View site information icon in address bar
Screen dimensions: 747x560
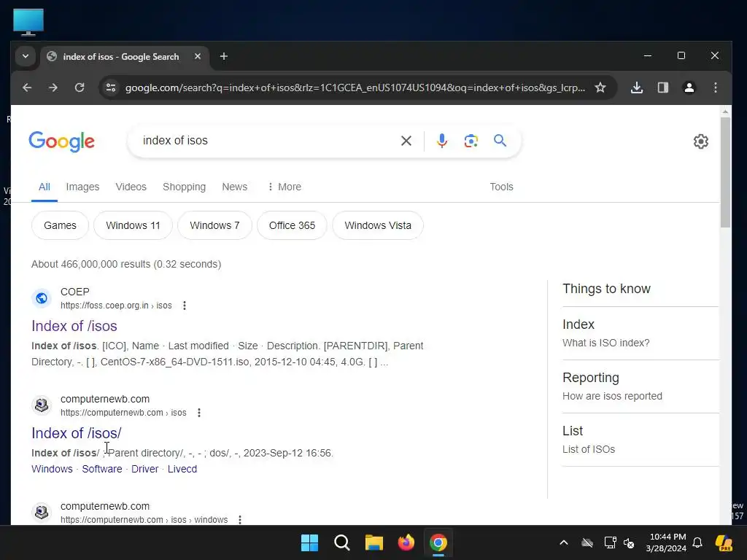pos(111,87)
